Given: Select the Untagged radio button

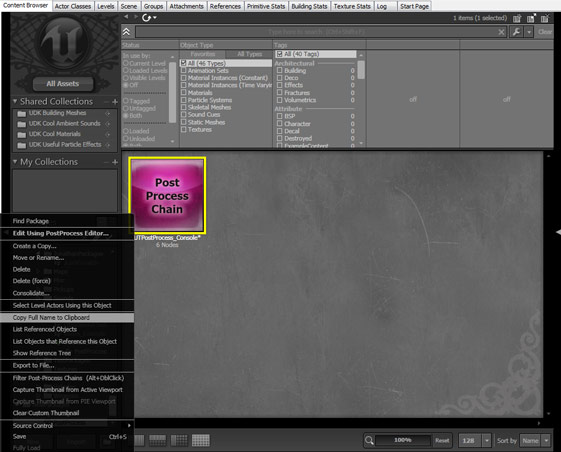Looking at the screenshot, I should 126,108.
